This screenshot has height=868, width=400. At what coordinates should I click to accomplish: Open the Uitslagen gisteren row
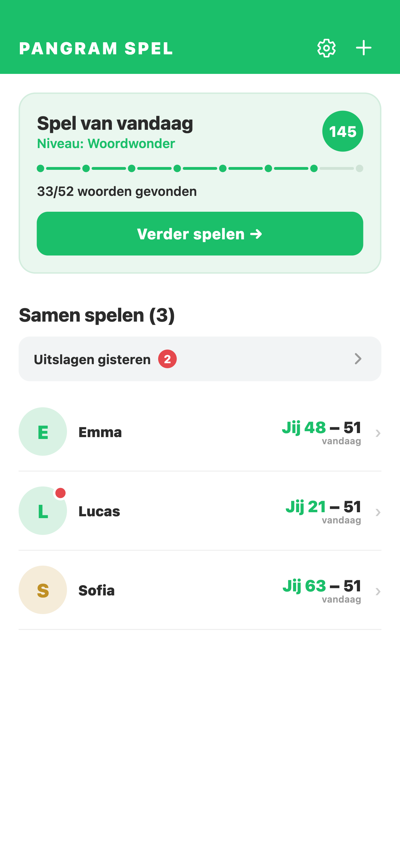200,359
